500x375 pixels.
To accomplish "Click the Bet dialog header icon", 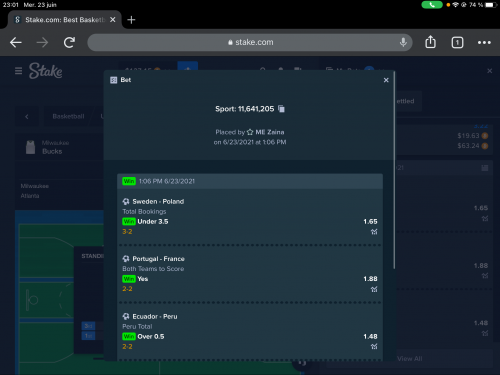I will 114,80.
